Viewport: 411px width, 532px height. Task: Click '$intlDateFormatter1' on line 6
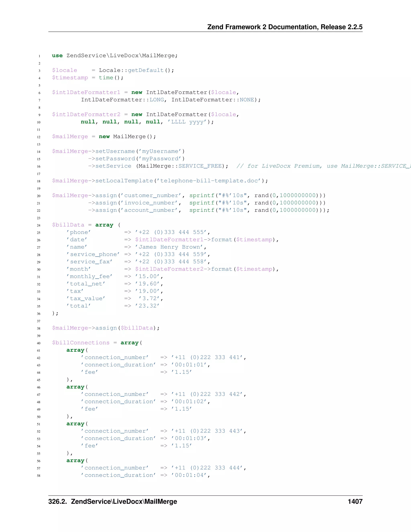[x=86, y=92]
